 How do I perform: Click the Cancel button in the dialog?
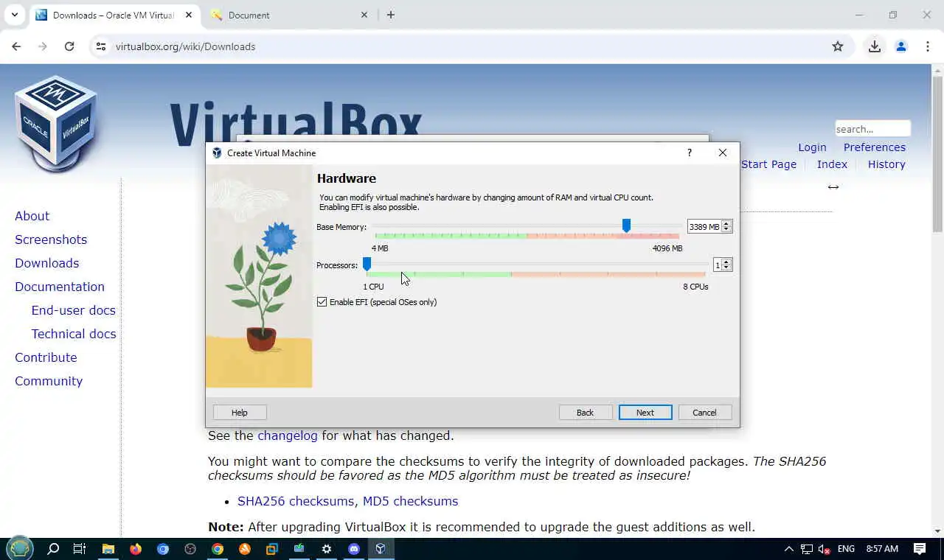click(704, 413)
